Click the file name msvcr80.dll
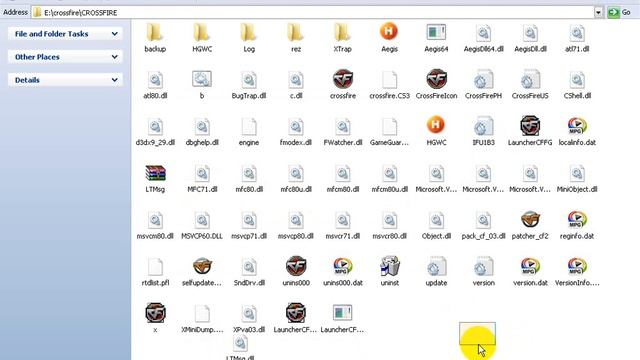 (x=389, y=236)
